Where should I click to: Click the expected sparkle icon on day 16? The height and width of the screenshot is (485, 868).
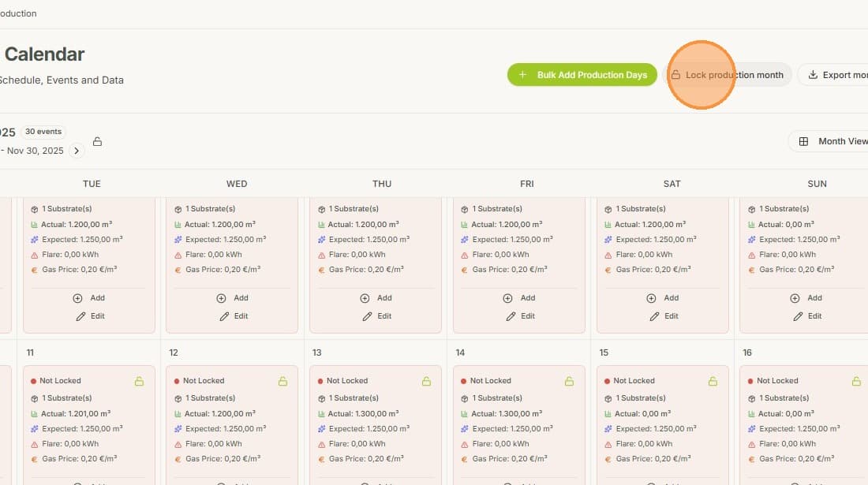(751, 428)
